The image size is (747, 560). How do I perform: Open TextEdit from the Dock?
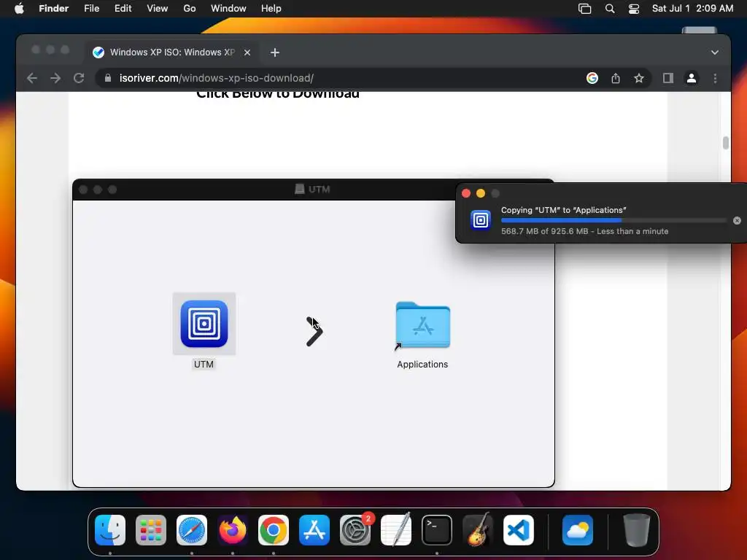396,530
